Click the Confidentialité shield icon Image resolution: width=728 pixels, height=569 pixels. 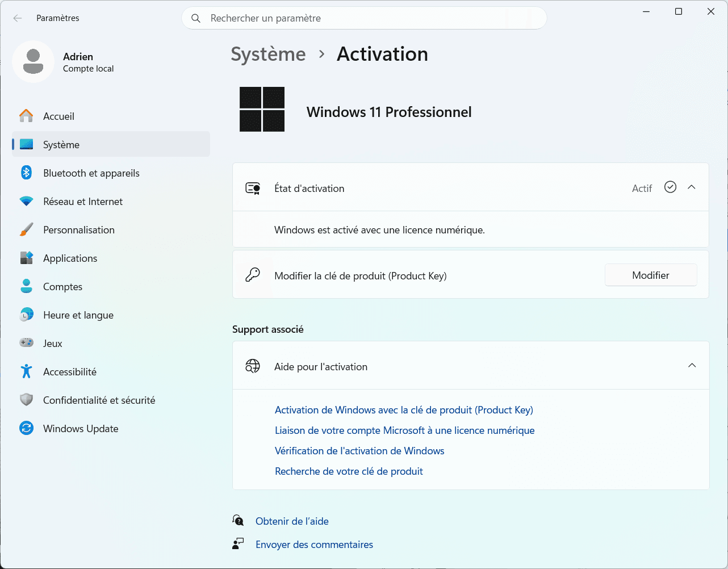(x=26, y=400)
